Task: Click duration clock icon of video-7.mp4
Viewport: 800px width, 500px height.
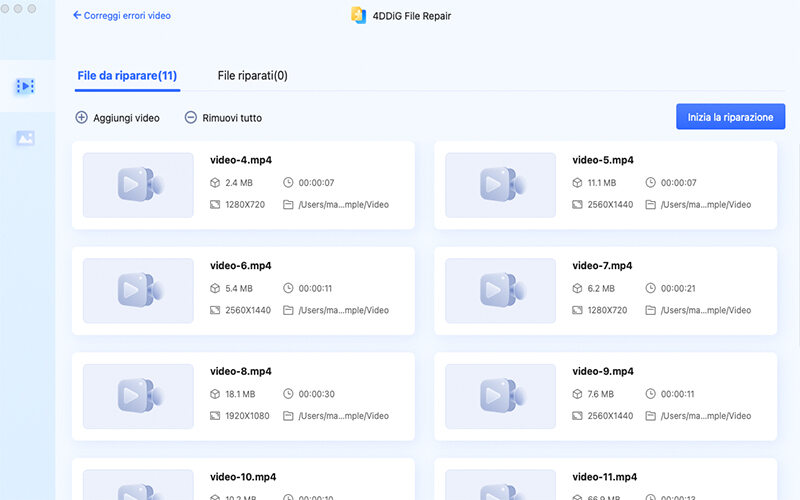Action: click(x=651, y=288)
